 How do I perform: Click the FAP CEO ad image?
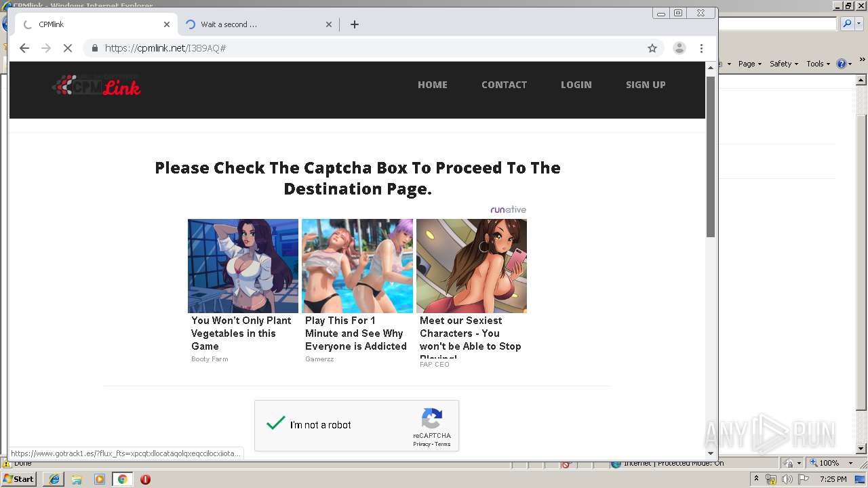click(x=471, y=266)
